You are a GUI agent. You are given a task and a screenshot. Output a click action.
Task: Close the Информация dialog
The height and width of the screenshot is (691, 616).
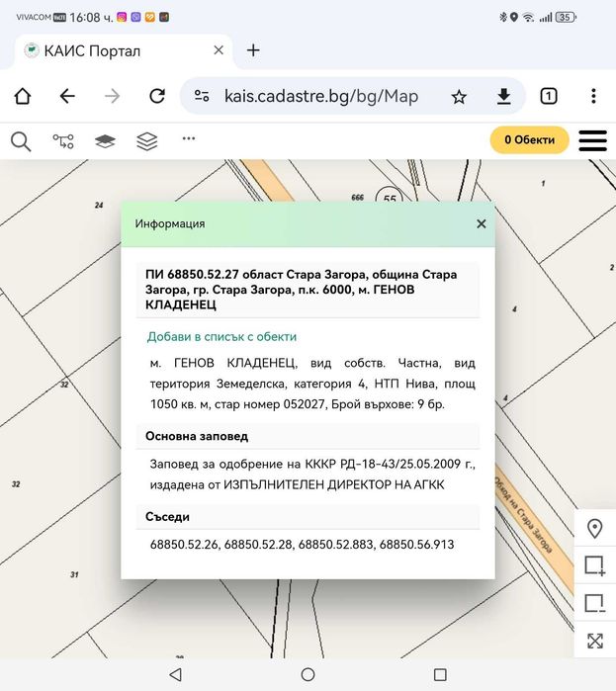pos(482,223)
